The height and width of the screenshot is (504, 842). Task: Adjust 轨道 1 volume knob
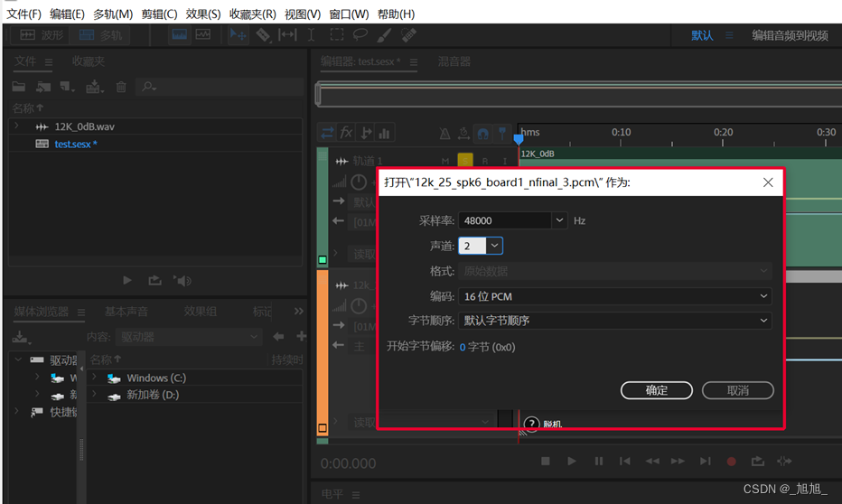click(x=358, y=182)
